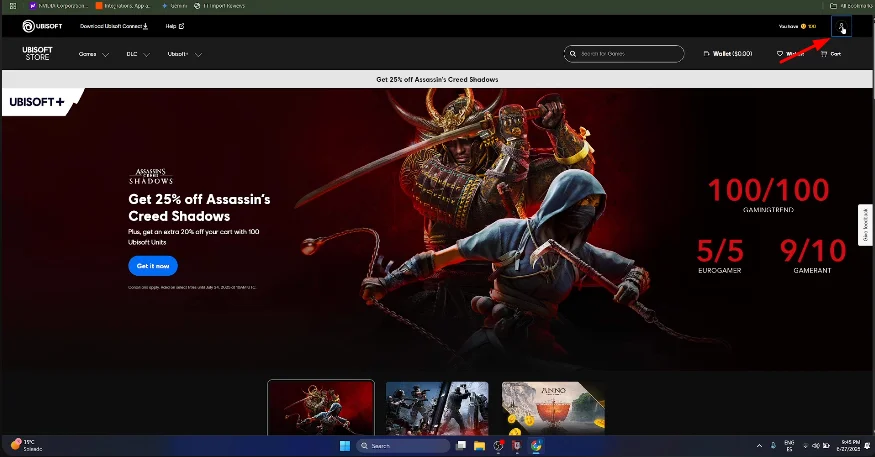The height and width of the screenshot is (457, 875).
Task: Select the Assassin's Creed Shadows carousel thumbnail
Action: click(x=321, y=407)
